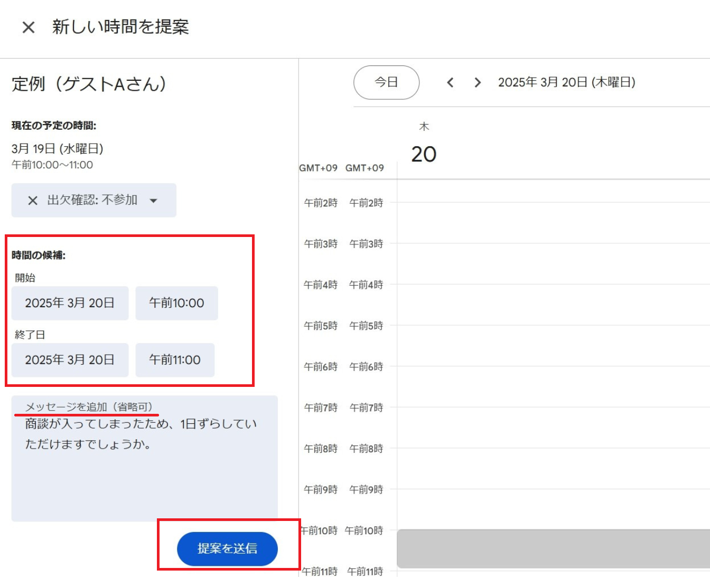Open the 出欠確認: 不参加 RSVP dropdown

click(94, 201)
